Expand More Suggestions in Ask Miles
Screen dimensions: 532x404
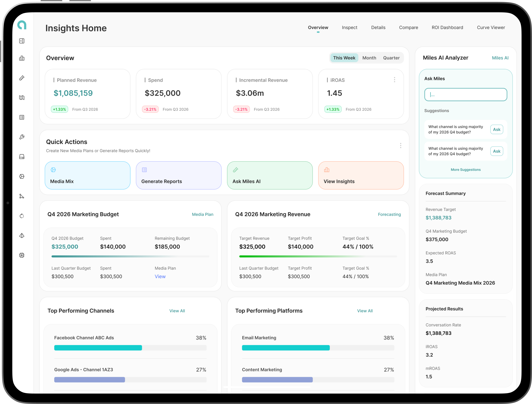coord(466,170)
